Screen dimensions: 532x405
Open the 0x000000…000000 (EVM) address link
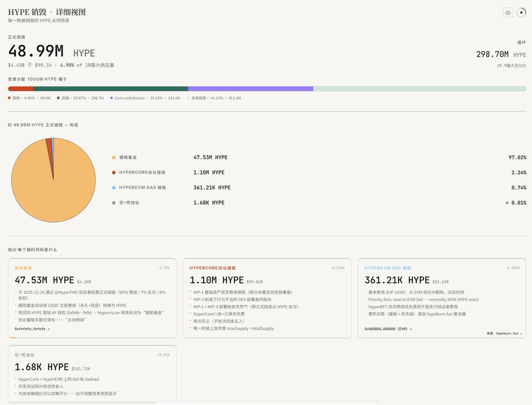pos(388,329)
